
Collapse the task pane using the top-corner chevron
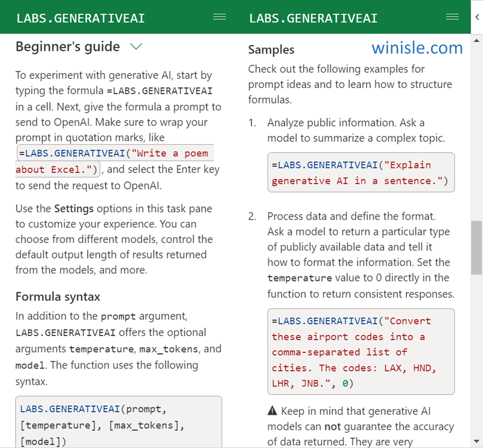[x=477, y=17]
